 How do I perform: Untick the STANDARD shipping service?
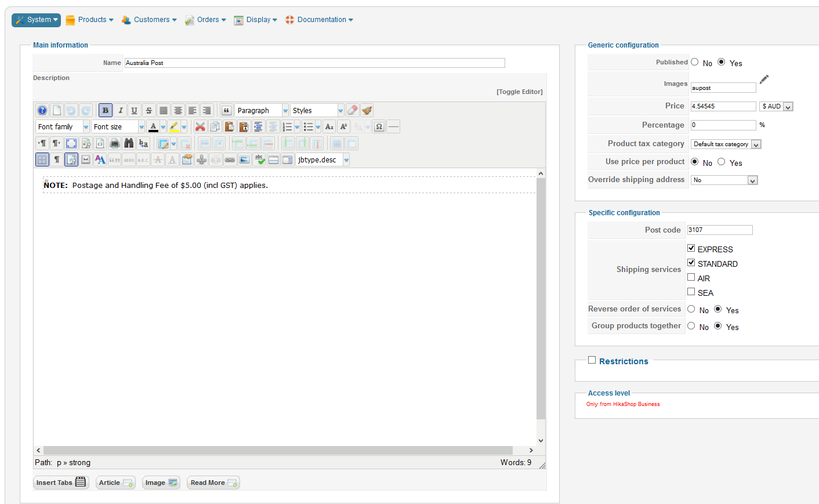pyautogui.click(x=691, y=263)
